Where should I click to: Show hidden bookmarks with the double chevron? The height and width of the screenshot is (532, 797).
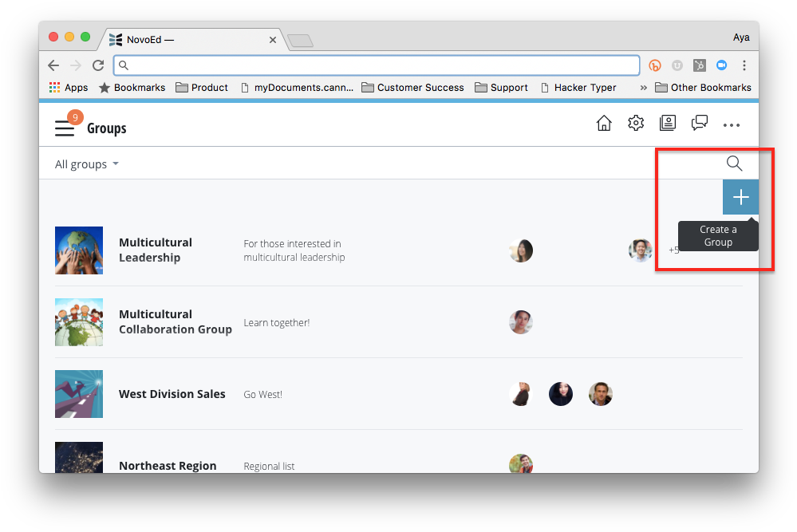tap(644, 88)
